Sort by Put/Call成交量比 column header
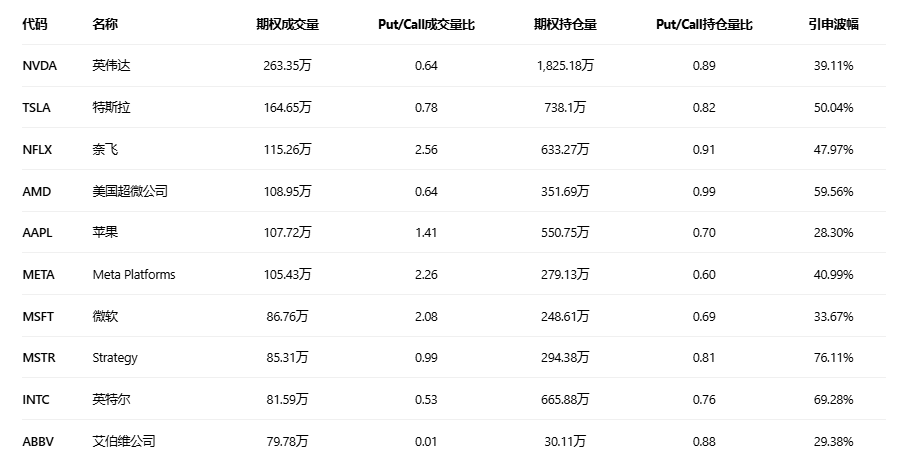Screen dimensions: 913x464 426,24
